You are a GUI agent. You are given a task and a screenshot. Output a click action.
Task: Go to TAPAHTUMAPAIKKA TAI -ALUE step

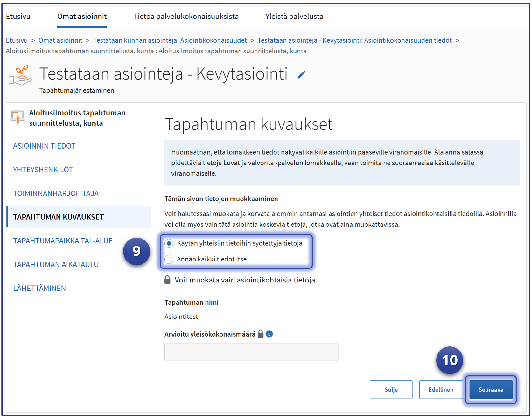tap(63, 241)
